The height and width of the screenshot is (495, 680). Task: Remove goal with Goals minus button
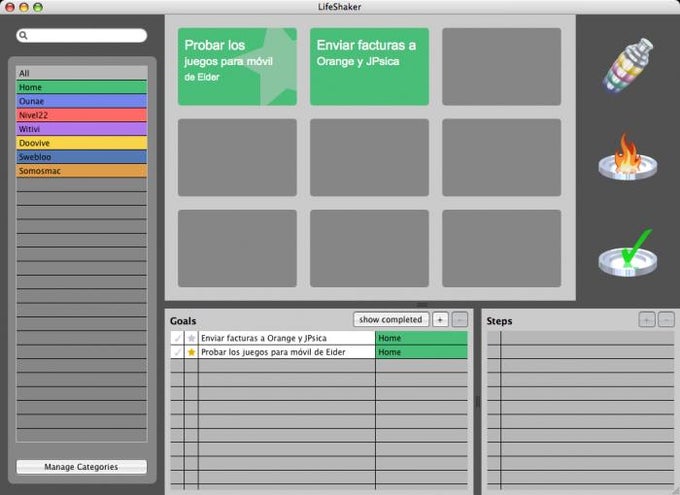[460, 320]
